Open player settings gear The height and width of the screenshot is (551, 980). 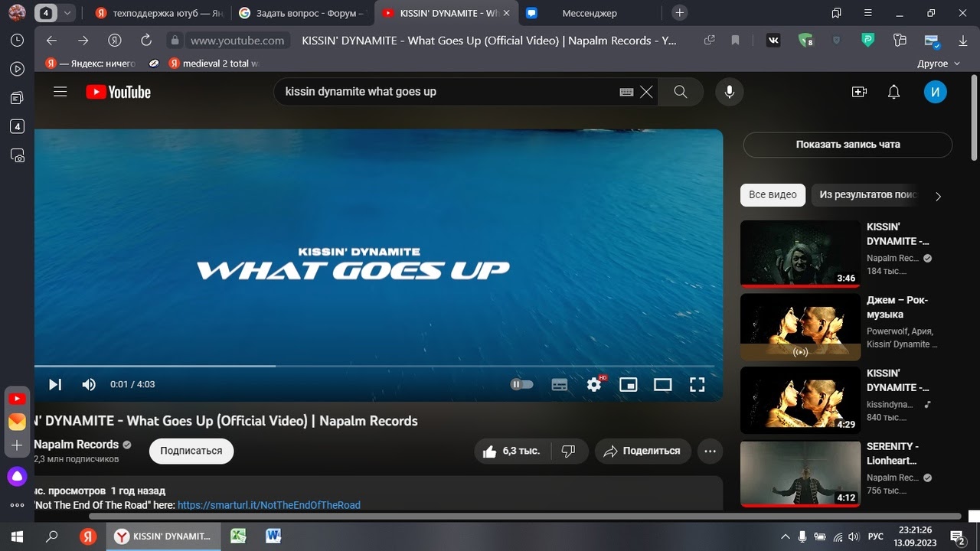pyautogui.click(x=594, y=384)
